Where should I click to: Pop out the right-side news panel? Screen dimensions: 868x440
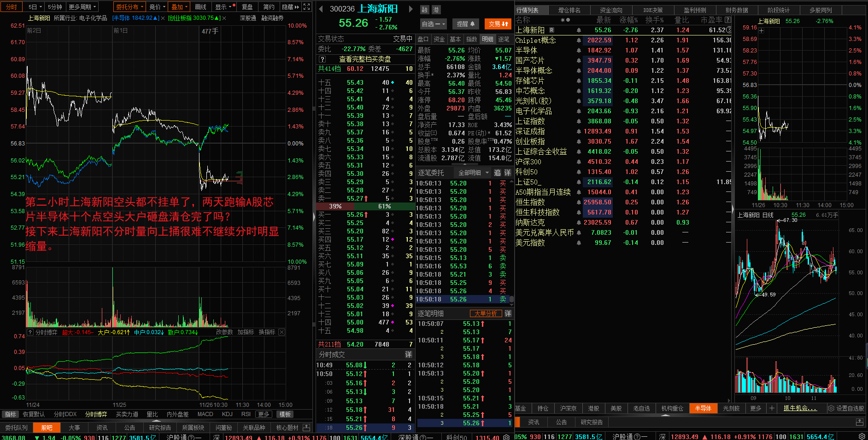860,422
